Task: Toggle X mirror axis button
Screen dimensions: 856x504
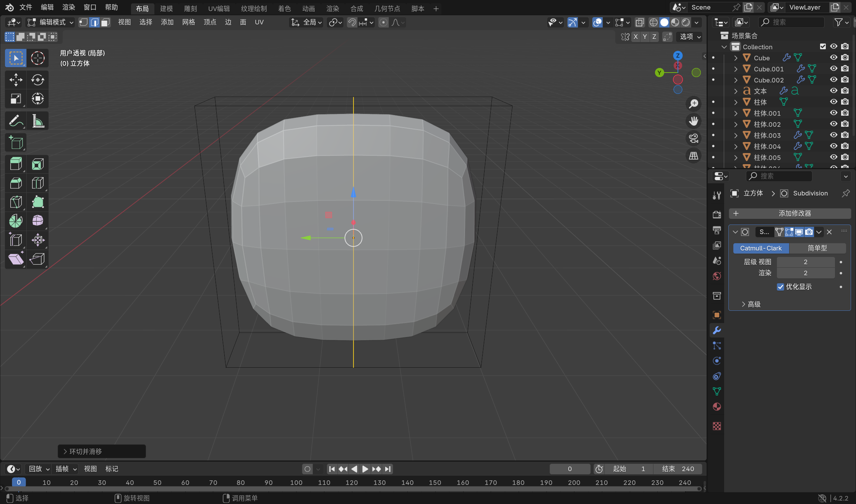Action: point(636,37)
